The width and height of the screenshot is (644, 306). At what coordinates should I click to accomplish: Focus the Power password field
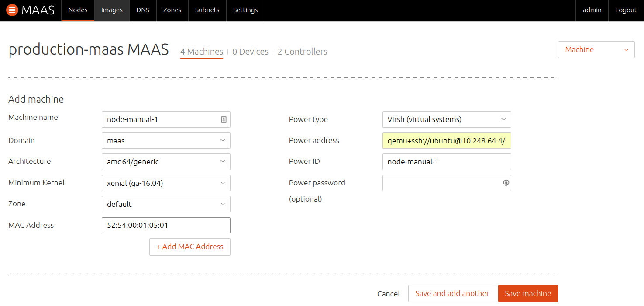pyautogui.click(x=447, y=183)
